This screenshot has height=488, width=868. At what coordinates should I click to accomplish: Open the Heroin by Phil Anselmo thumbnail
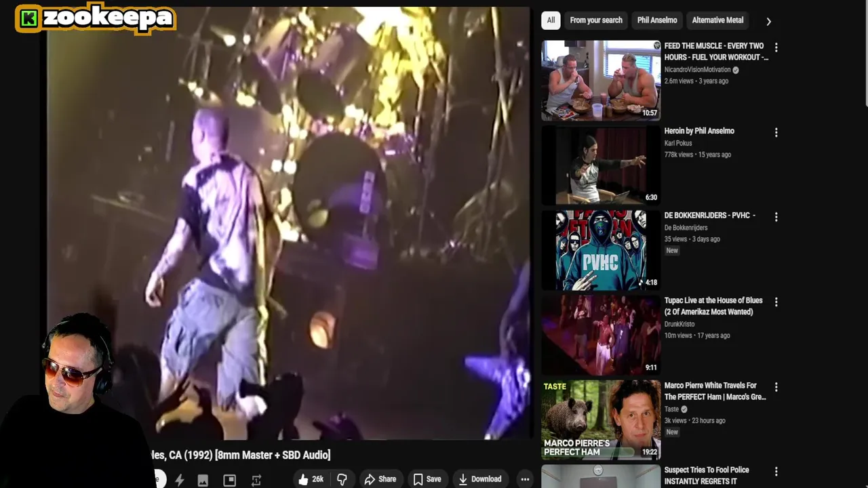click(601, 165)
